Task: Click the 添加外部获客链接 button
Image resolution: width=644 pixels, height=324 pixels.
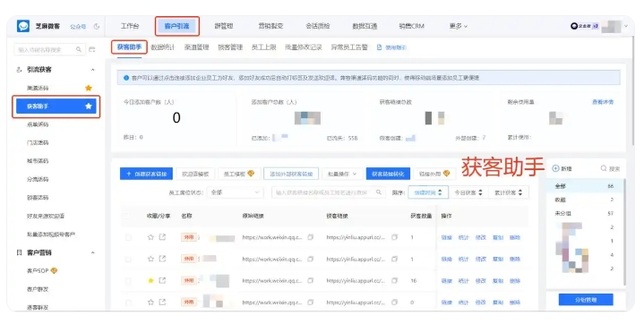Action: [x=291, y=174]
